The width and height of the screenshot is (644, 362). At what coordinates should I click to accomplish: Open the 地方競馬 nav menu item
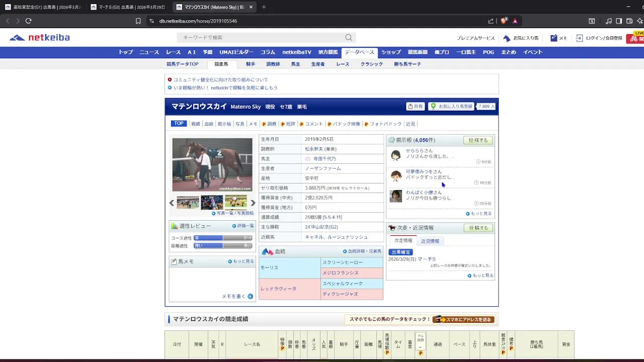[328, 52]
